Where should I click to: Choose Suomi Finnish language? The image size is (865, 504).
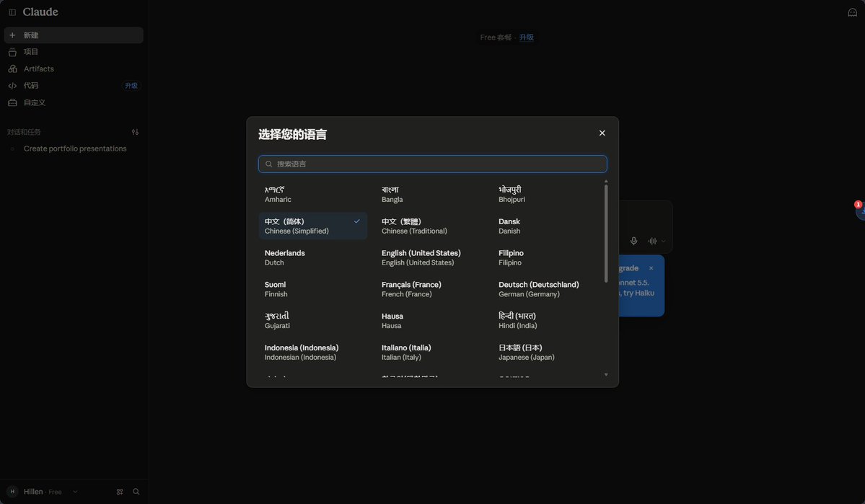(313, 289)
